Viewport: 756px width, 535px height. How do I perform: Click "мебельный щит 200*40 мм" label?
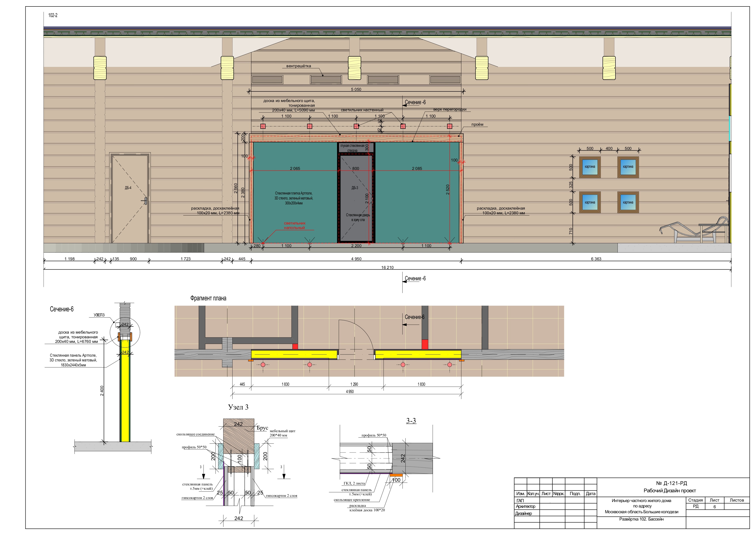(282, 433)
